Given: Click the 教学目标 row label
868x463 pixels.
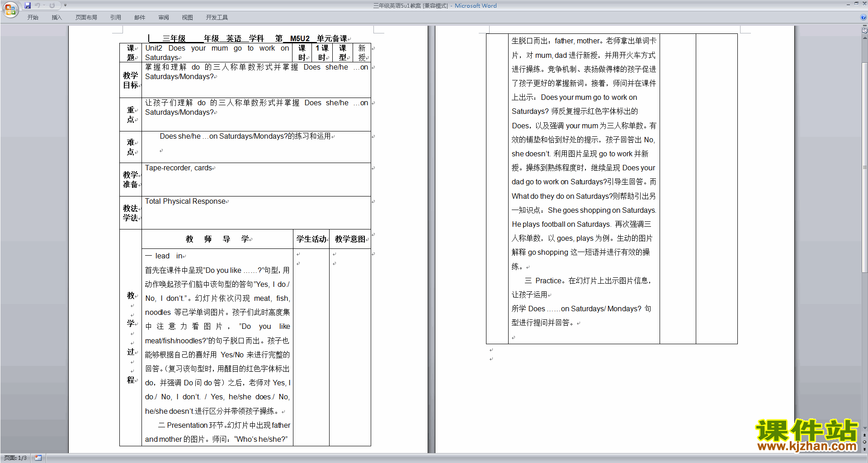Looking at the screenshot, I should [131, 80].
